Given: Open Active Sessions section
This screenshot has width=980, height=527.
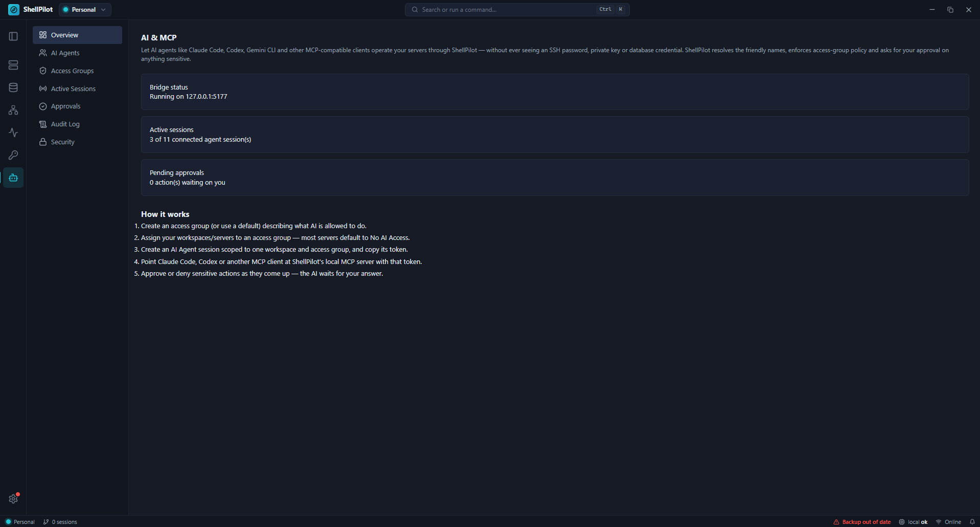Looking at the screenshot, I should tap(77, 89).
